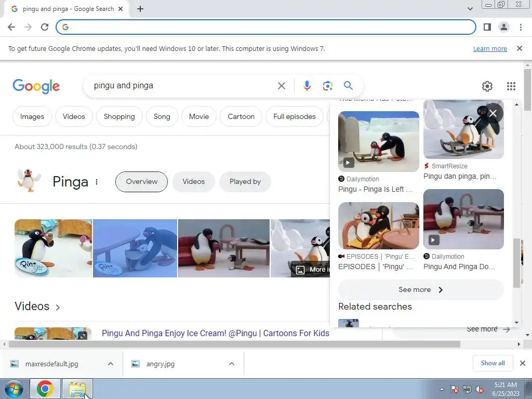Show all downloads

493,363
